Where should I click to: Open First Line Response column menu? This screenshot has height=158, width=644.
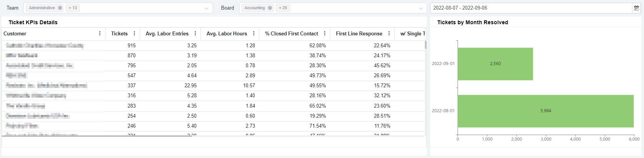click(x=389, y=33)
